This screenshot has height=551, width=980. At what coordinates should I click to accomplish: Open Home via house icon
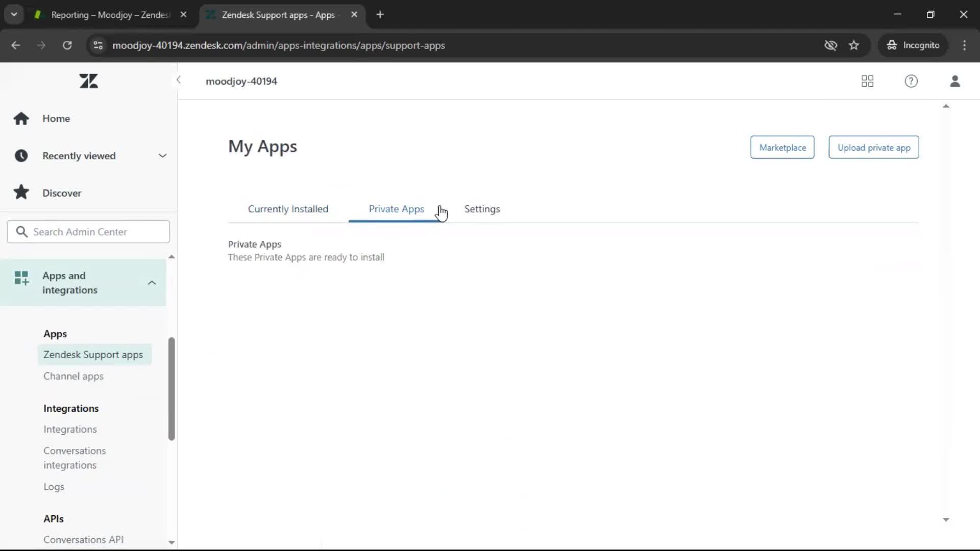click(x=21, y=118)
